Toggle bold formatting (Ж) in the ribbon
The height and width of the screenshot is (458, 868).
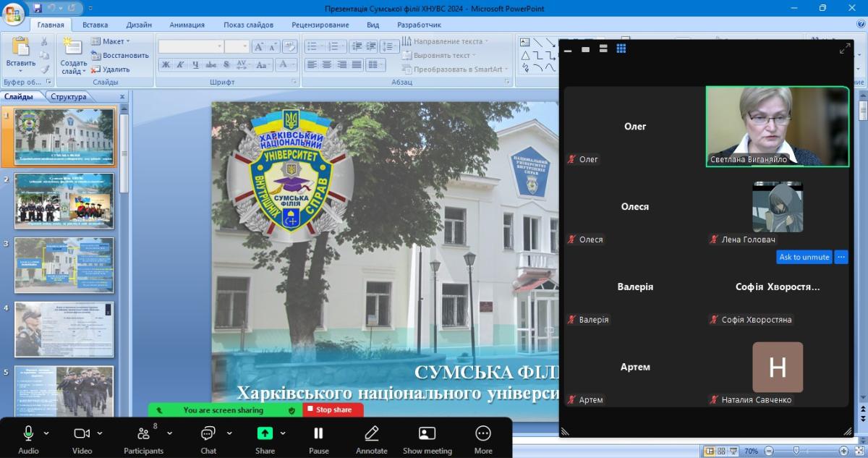(166, 64)
